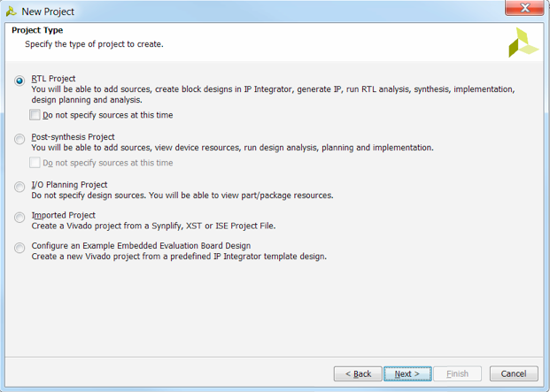Select the Post-synthesis Project option
The image size is (550, 392).
[x=19, y=139]
